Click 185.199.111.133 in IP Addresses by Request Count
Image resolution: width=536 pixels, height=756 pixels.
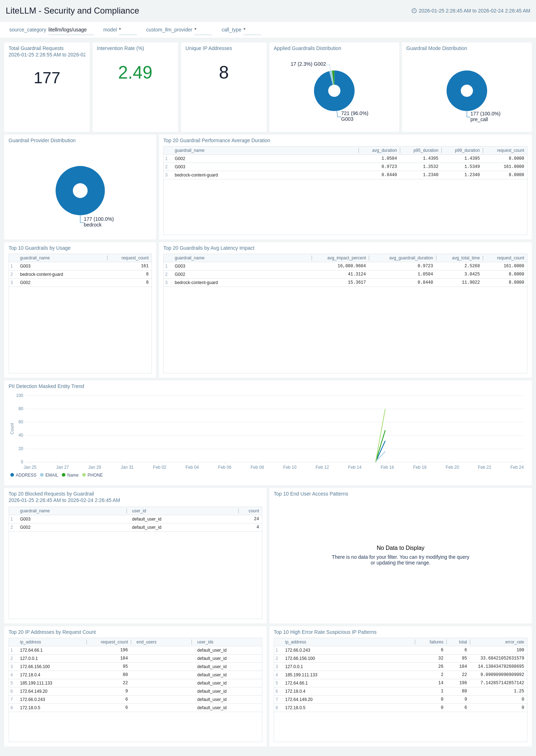36,683
